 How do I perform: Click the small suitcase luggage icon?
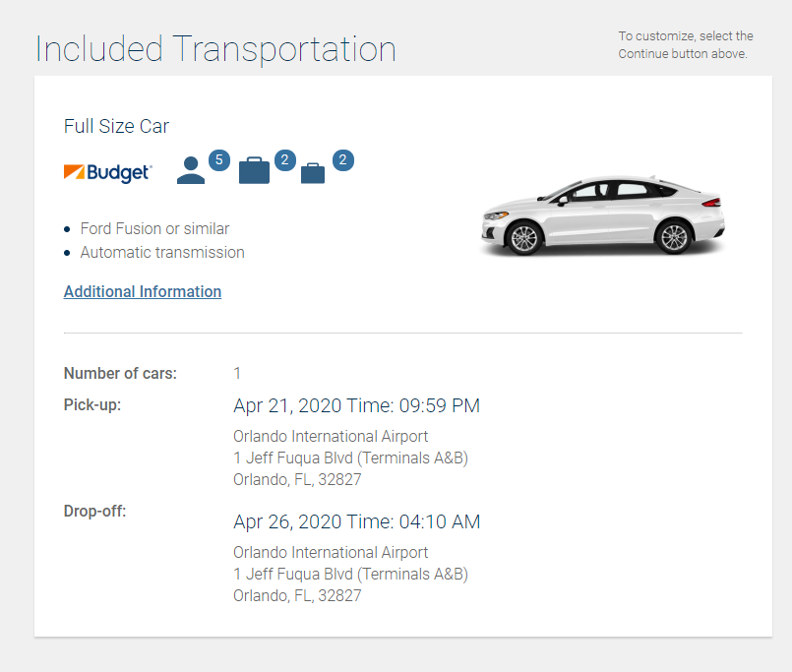click(x=313, y=173)
